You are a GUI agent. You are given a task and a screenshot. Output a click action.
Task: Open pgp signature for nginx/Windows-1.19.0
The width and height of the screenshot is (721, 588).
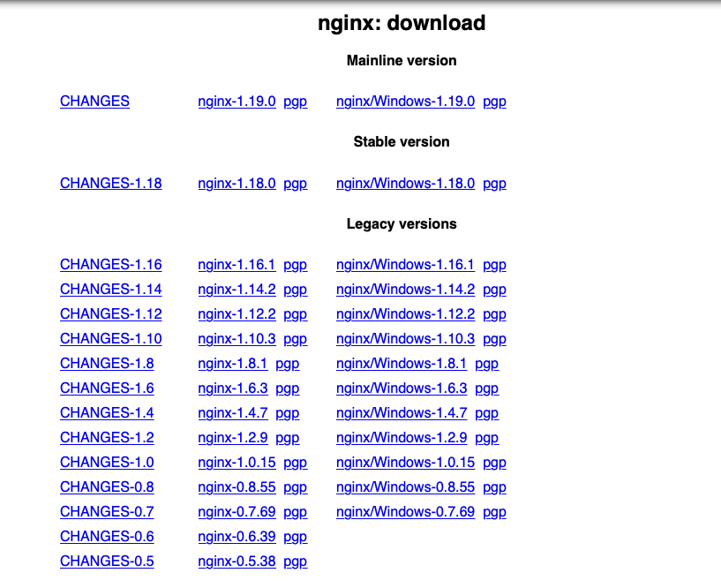point(494,102)
